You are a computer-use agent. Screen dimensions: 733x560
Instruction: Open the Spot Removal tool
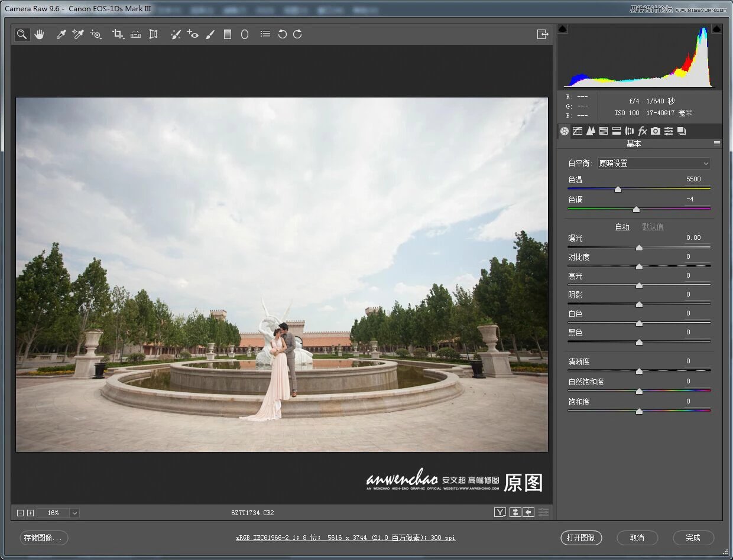click(176, 34)
